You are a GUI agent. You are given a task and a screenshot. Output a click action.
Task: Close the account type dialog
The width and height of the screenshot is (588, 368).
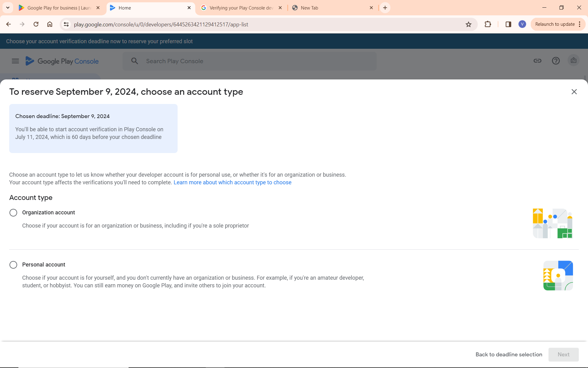(x=574, y=92)
